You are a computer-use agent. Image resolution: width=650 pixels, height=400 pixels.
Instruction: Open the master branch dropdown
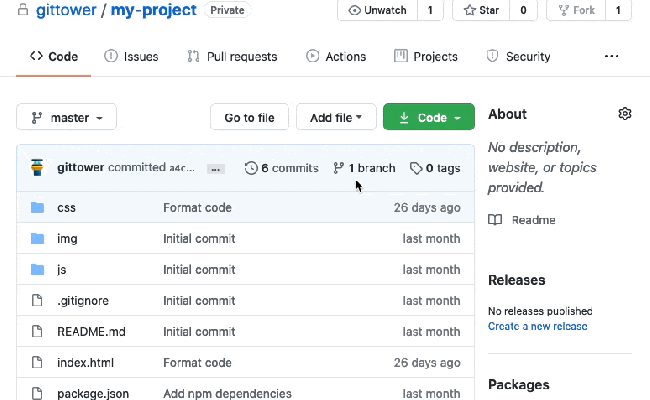pyautogui.click(x=66, y=118)
